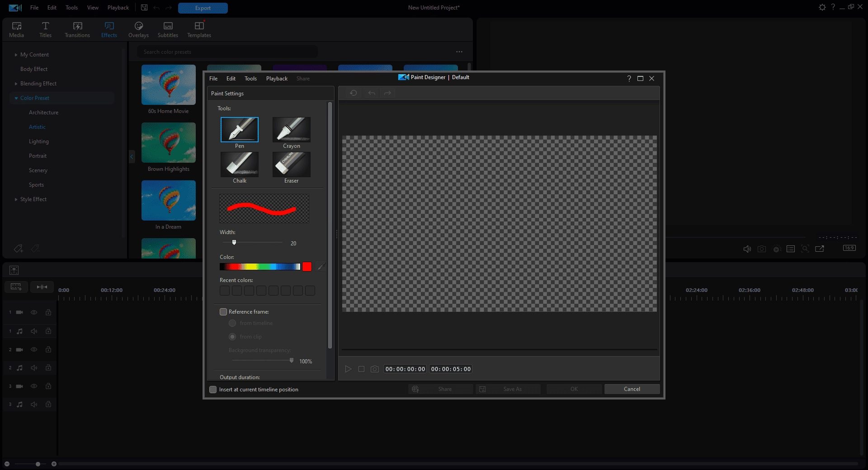Expand the Style Effect category

click(16, 199)
